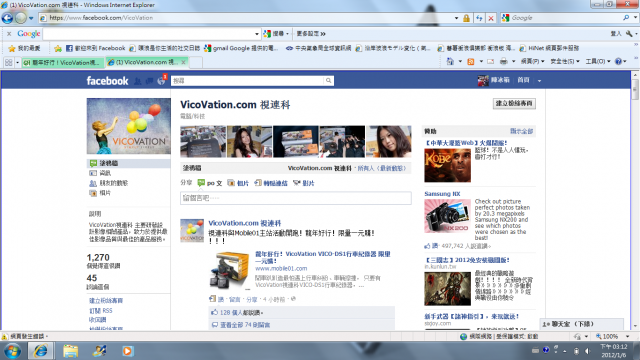The image size is (640, 360).
Task: Switch to the first green VicoVation tab
Action: pos(62,62)
